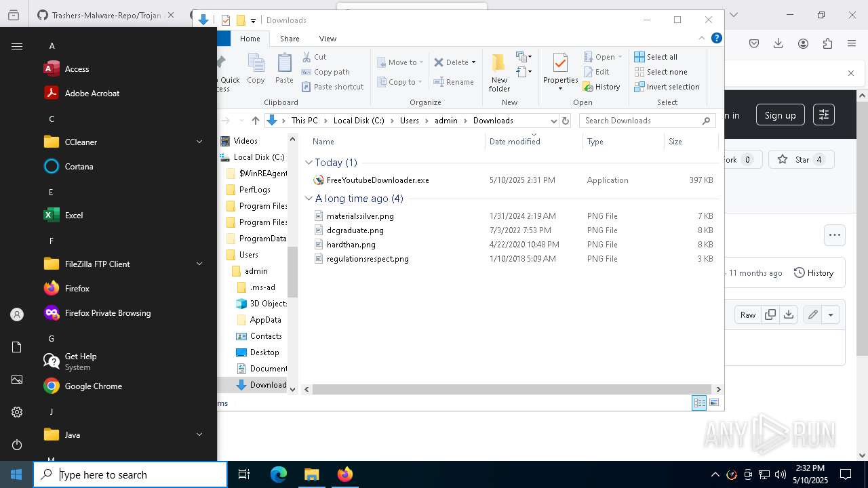Open the Properties button
Screen dimensions: 868x488
coord(560,72)
